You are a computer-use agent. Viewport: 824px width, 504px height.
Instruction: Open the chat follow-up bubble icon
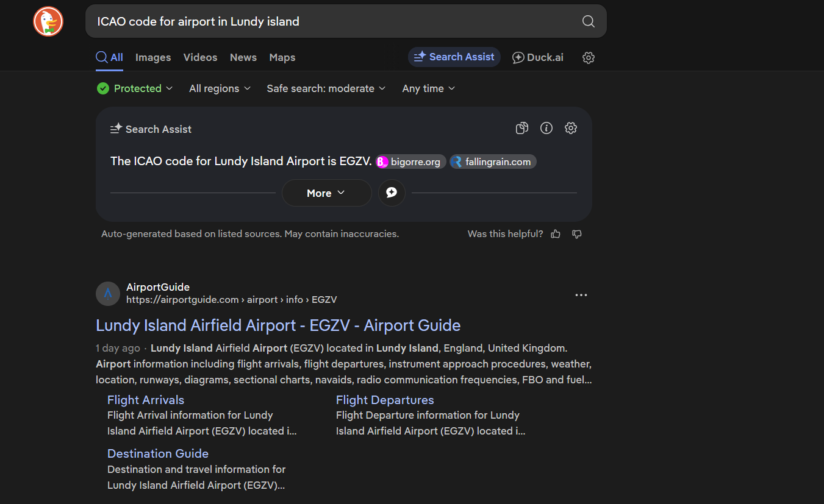392,193
